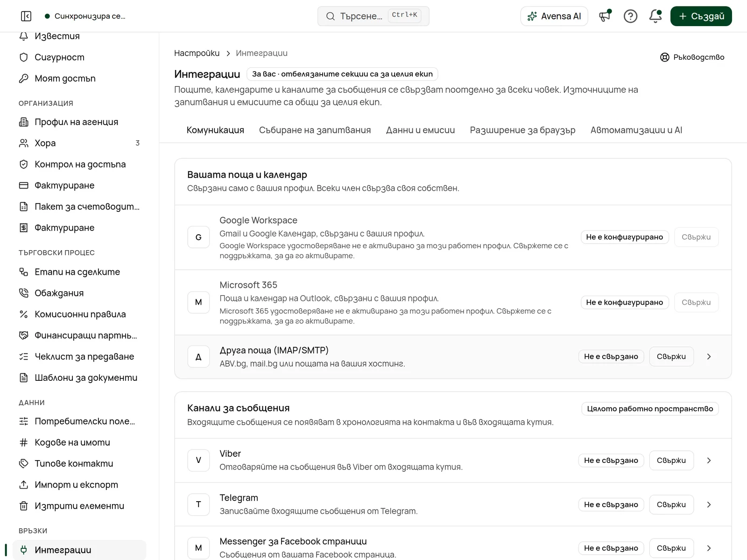Open Контрол на достъпа in sidebar
This screenshot has width=747, height=560.
pyautogui.click(x=79, y=164)
